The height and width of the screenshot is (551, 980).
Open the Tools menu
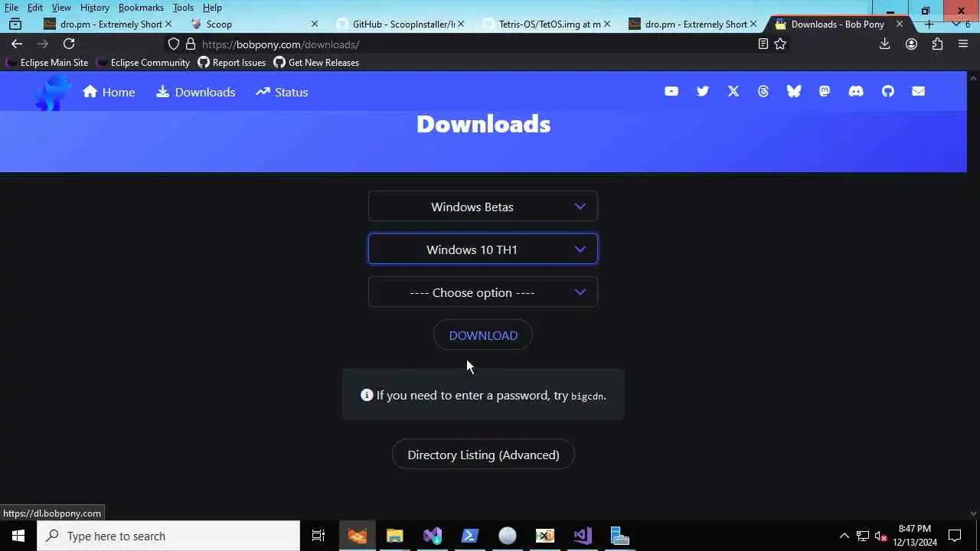(183, 8)
